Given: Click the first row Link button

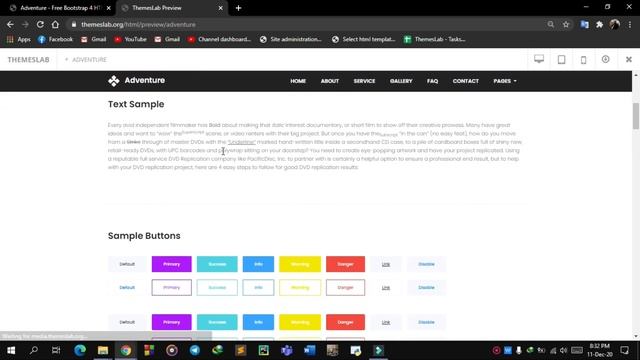Looking at the screenshot, I should 386,264.
